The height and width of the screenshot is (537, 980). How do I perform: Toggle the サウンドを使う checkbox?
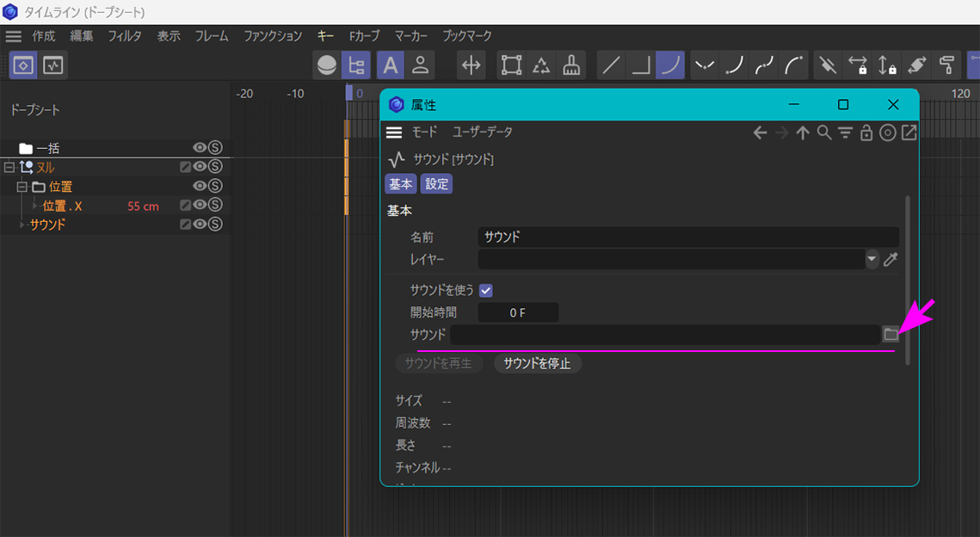pyautogui.click(x=485, y=291)
